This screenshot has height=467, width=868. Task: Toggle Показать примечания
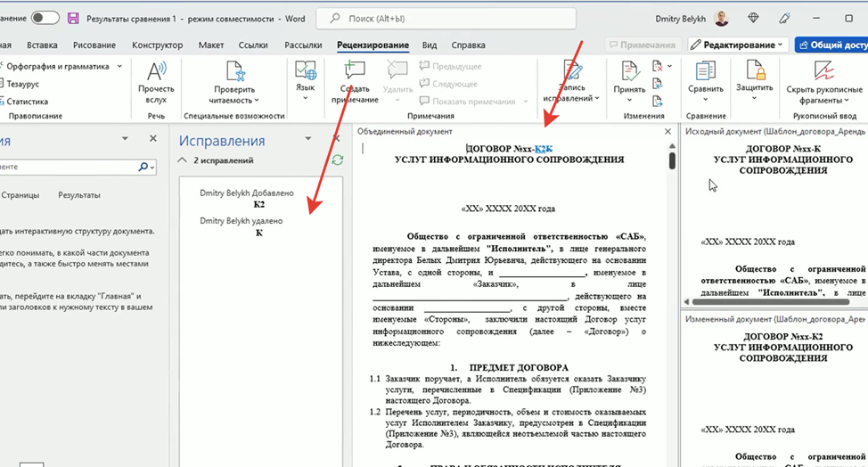pos(469,102)
